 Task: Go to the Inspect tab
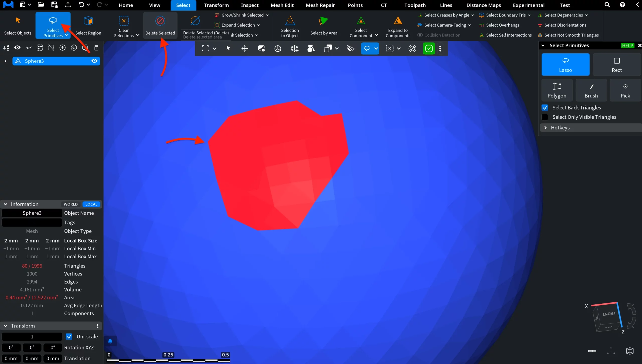[x=250, y=5]
